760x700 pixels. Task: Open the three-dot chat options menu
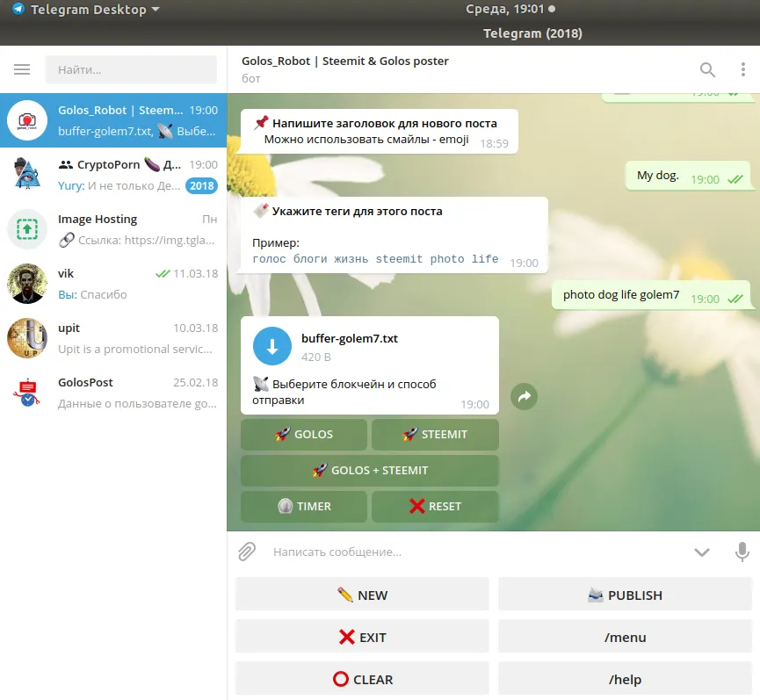[x=742, y=69]
